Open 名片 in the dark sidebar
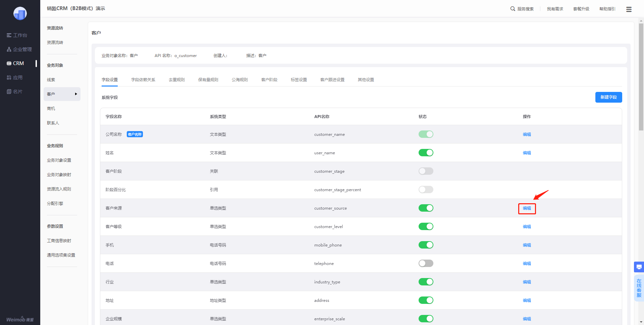 point(14,92)
